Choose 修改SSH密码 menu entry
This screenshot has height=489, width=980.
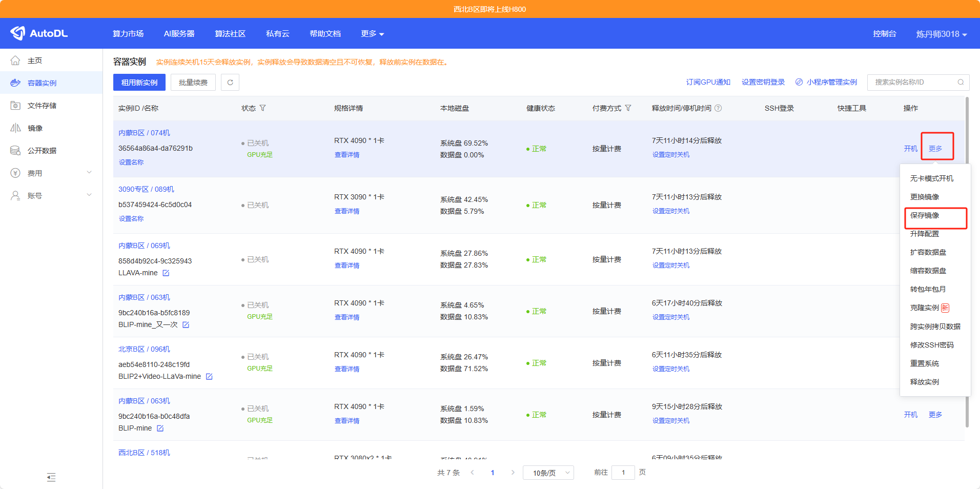[x=931, y=345]
